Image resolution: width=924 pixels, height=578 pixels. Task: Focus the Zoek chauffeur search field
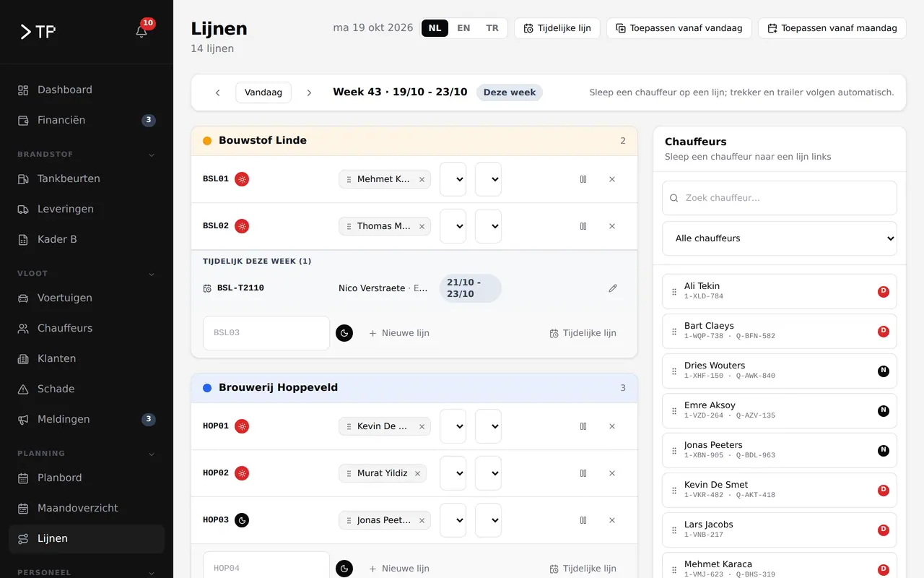780,198
